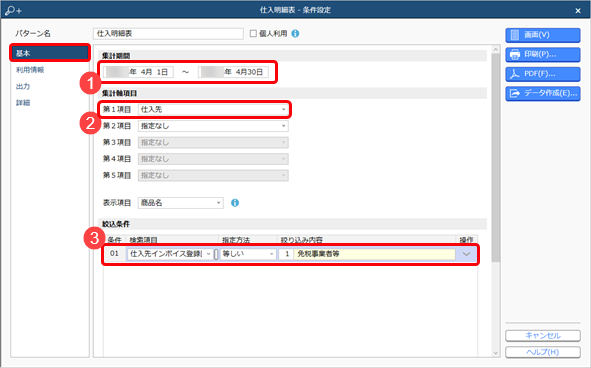Close the 条件設定 dialog with X
Image resolution: width=591 pixels, height=368 pixels.
pyautogui.click(x=578, y=11)
